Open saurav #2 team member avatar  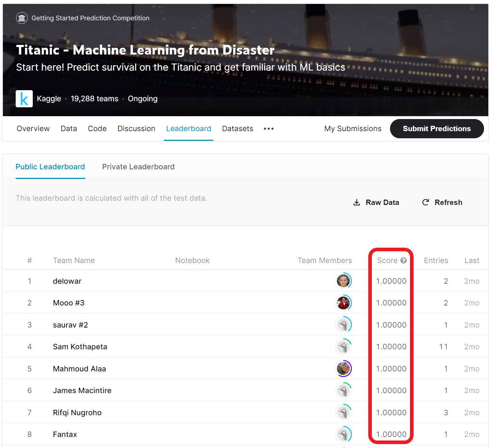344,325
